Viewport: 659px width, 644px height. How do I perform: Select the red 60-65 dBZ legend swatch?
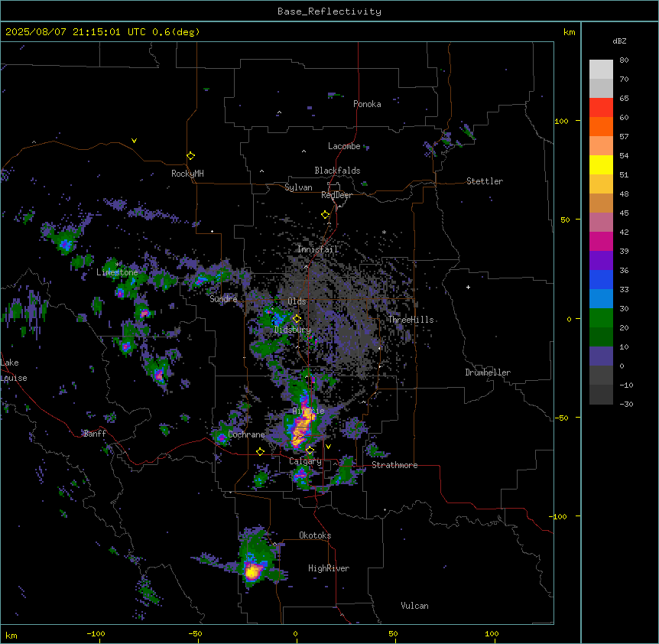tap(601, 107)
